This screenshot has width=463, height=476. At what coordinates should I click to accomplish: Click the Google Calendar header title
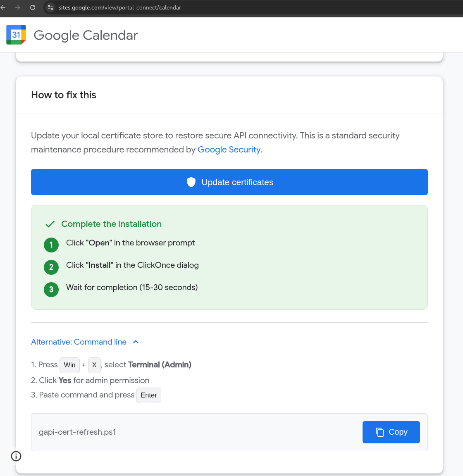coord(86,35)
